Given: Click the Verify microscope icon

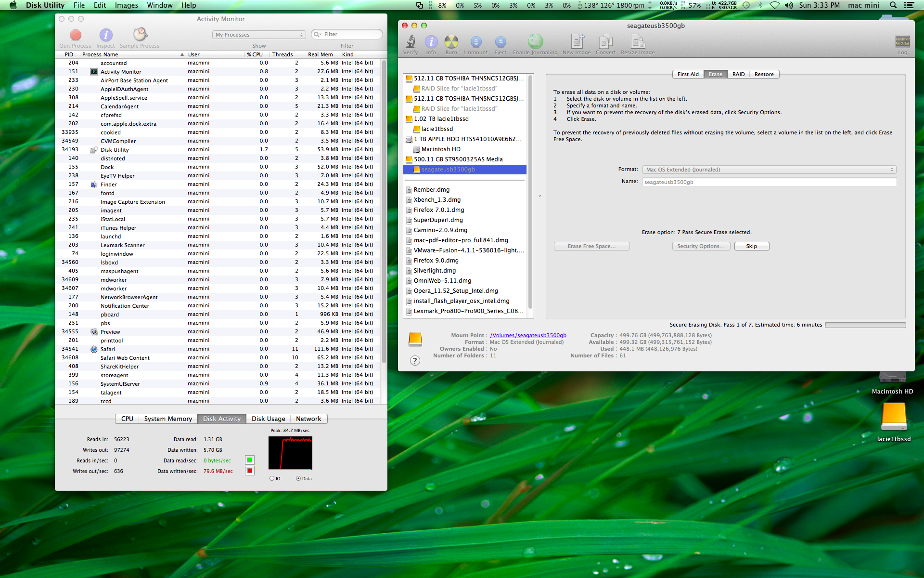Looking at the screenshot, I should 411,42.
